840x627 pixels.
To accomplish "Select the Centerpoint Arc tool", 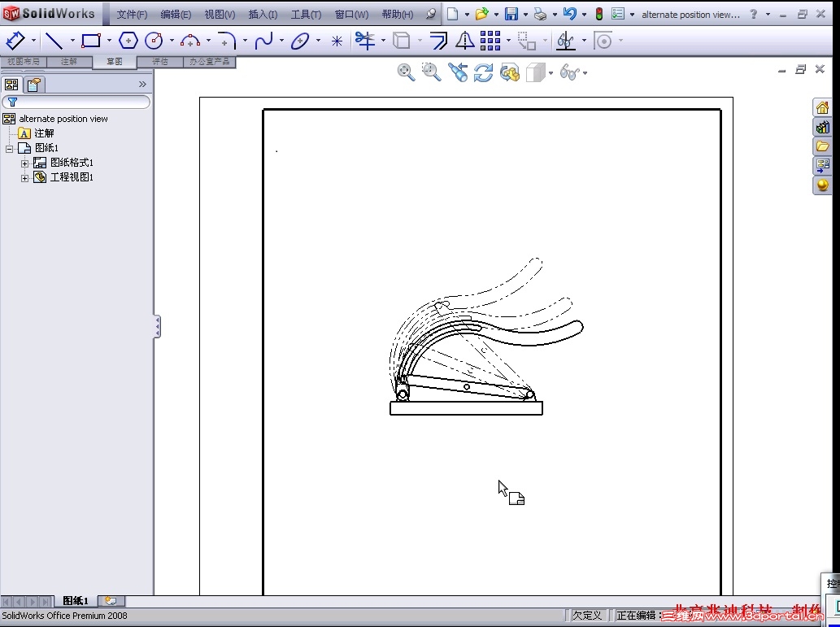I will pos(190,40).
